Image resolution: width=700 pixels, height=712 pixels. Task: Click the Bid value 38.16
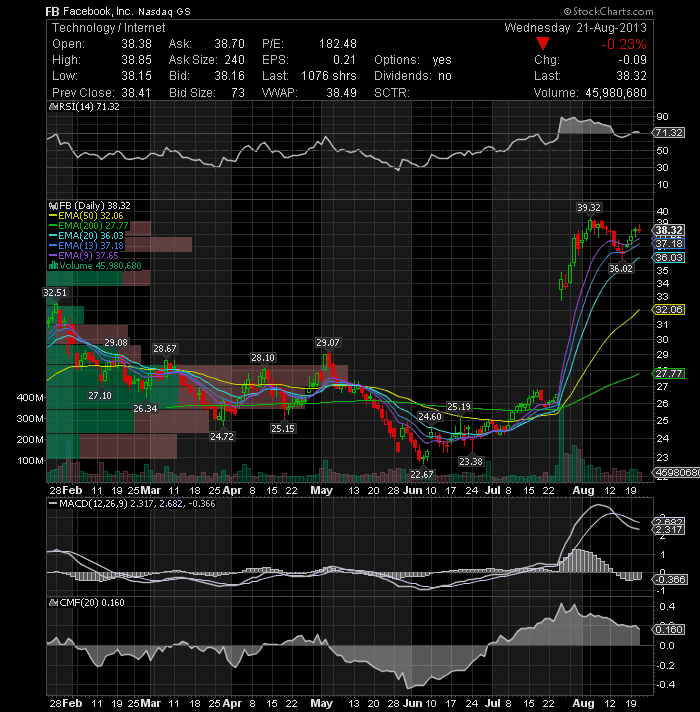pyautogui.click(x=229, y=76)
